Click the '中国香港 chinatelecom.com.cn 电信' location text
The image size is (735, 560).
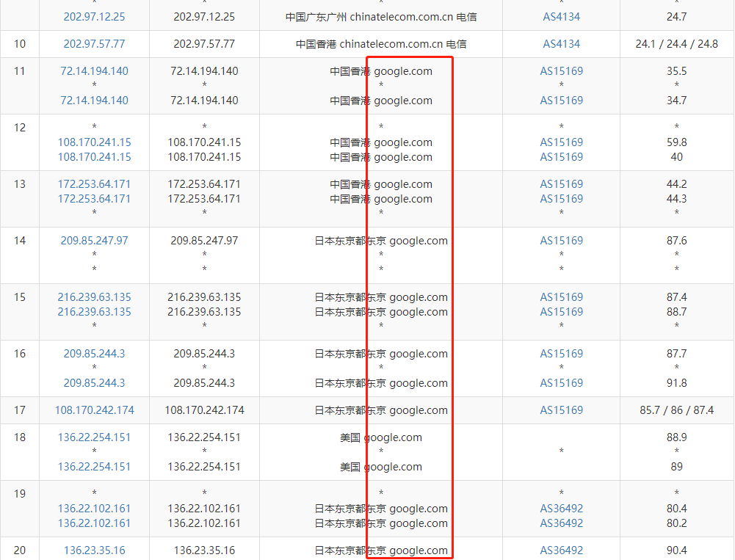coord(381,44)
